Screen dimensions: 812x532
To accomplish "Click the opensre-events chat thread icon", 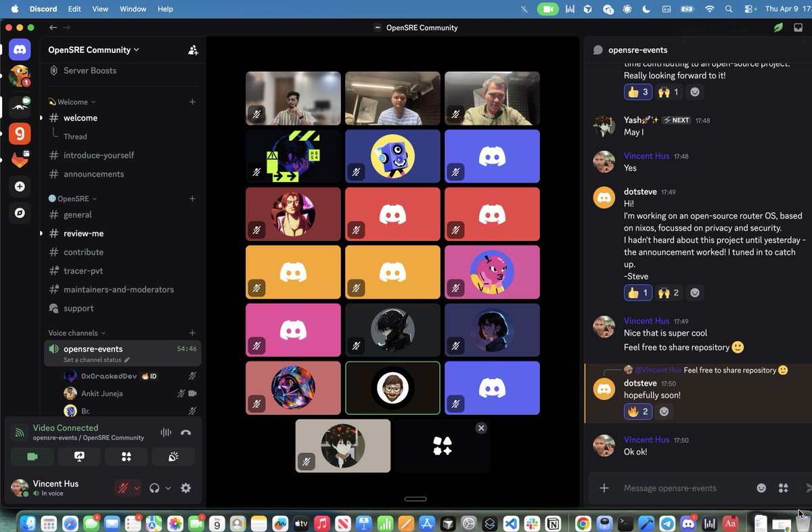I will (x=597, y=49).
